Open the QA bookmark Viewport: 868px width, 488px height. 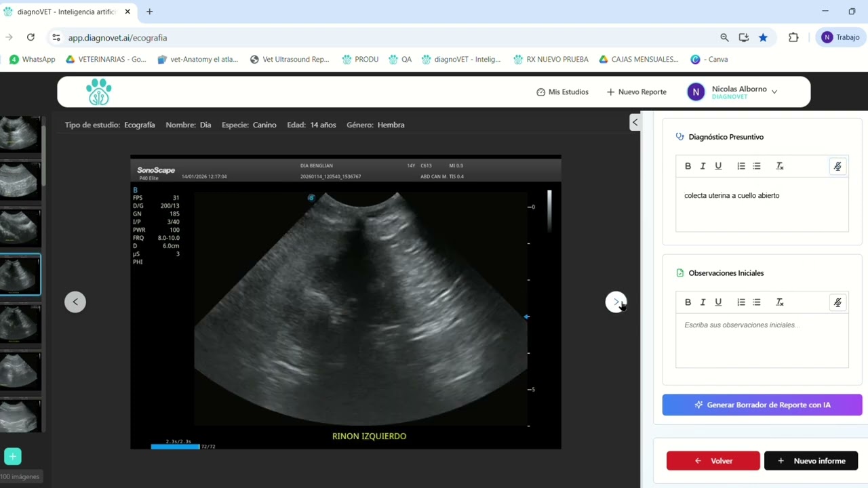(400, 59)
